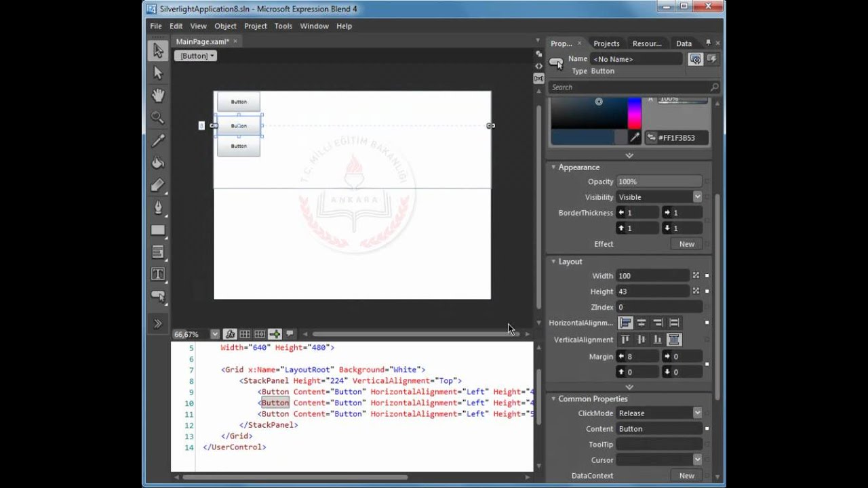Click the Opacity 100% field
This screenshot has width=868, height=488.
coord(659,182)
